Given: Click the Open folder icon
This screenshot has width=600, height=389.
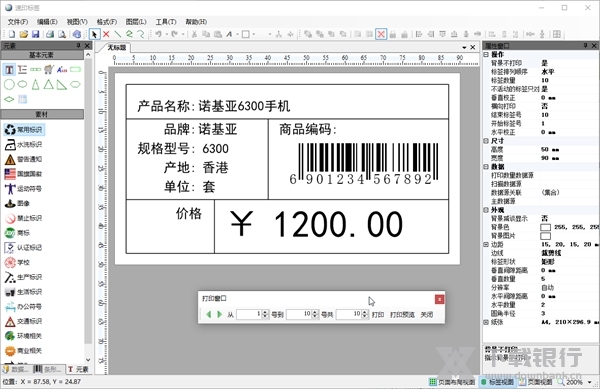Looking at the screenshot, I should pos(24,34).
